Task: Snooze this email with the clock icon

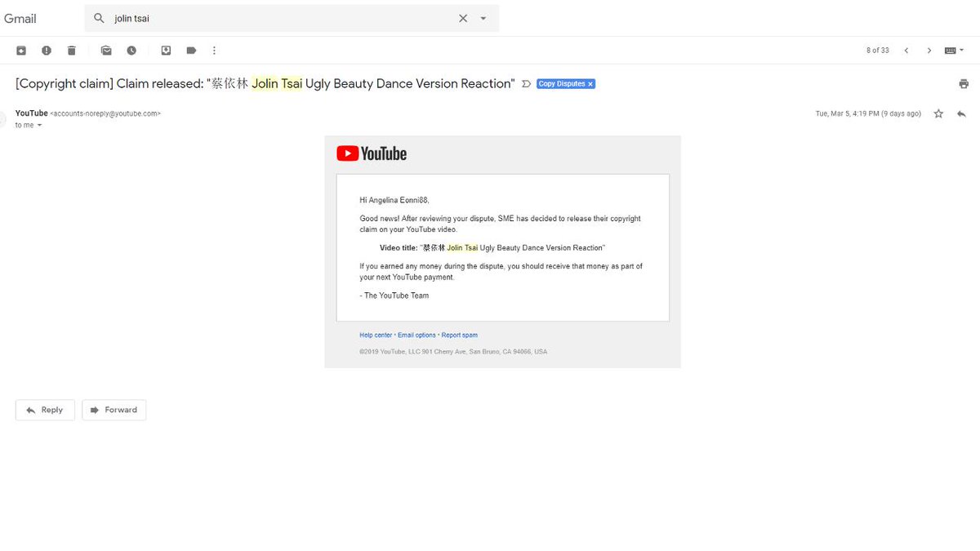Action: tap(131, 51)
